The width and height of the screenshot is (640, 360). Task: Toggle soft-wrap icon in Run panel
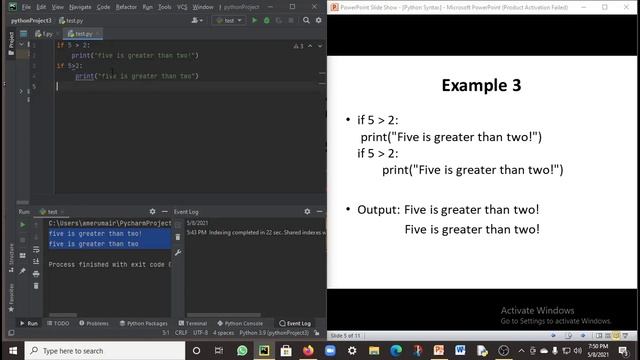tap(36, 249)
